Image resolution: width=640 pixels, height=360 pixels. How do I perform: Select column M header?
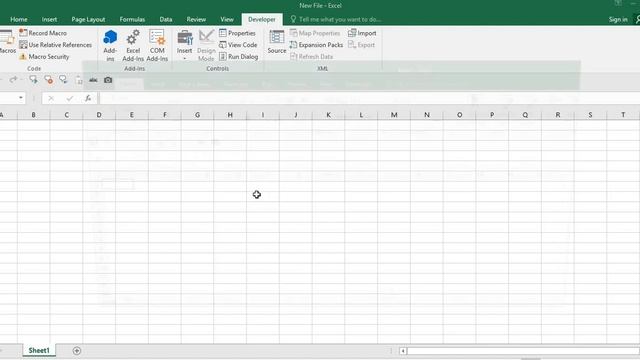[x=394, y=115]
